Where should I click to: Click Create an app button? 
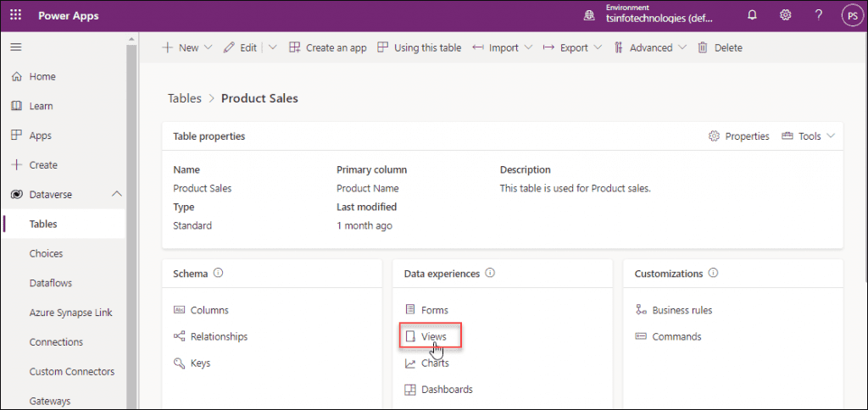tap(328, 47)
